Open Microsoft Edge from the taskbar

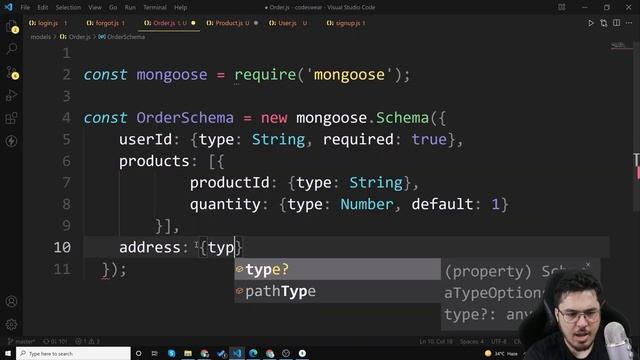253,353
